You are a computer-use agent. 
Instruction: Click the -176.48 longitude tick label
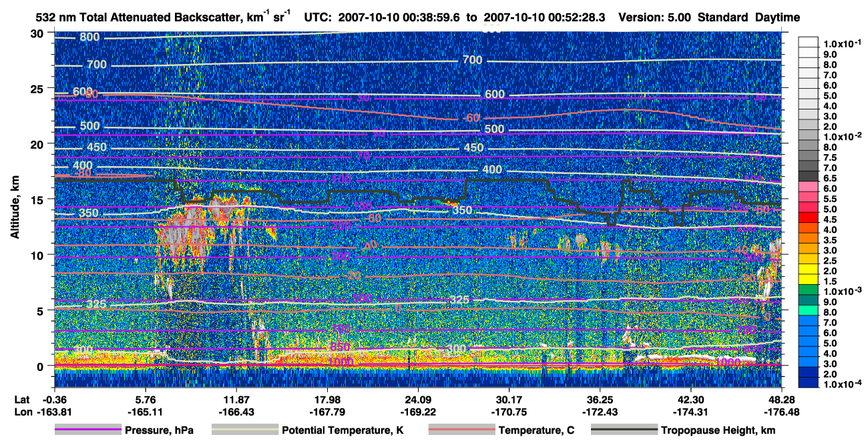[x=769, y=412]
